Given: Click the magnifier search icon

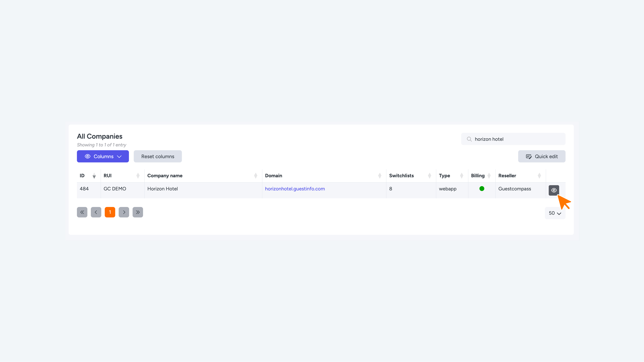Looking at the screenshot, I should pos(469,139).
